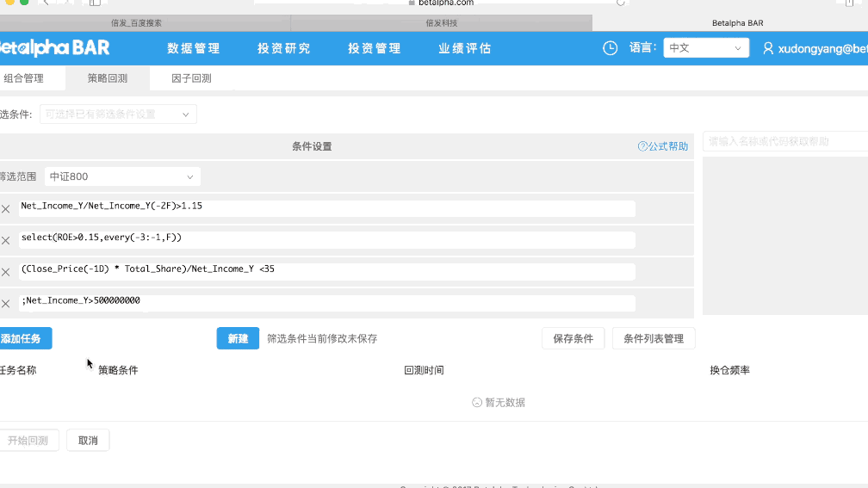Delete the Net_Income_Y>500000000 condition
The width and height of the screenshot is (868, 488).
pyautogui.click(x=5, y=304)
